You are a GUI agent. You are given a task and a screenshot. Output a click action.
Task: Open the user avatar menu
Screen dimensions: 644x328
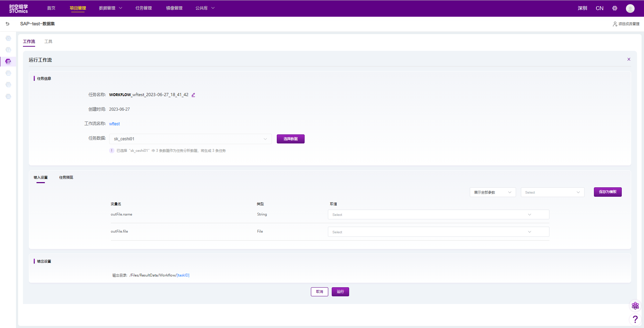tap(630, 8)
